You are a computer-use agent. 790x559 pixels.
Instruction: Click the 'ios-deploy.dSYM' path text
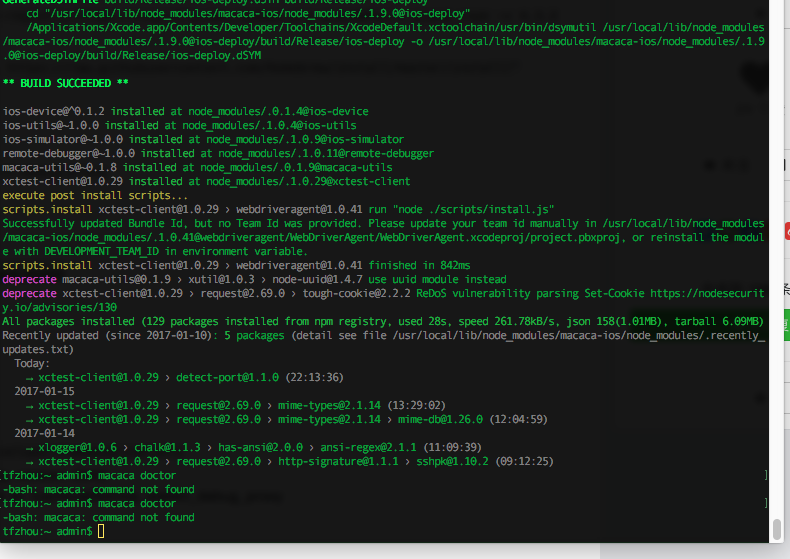216,55
